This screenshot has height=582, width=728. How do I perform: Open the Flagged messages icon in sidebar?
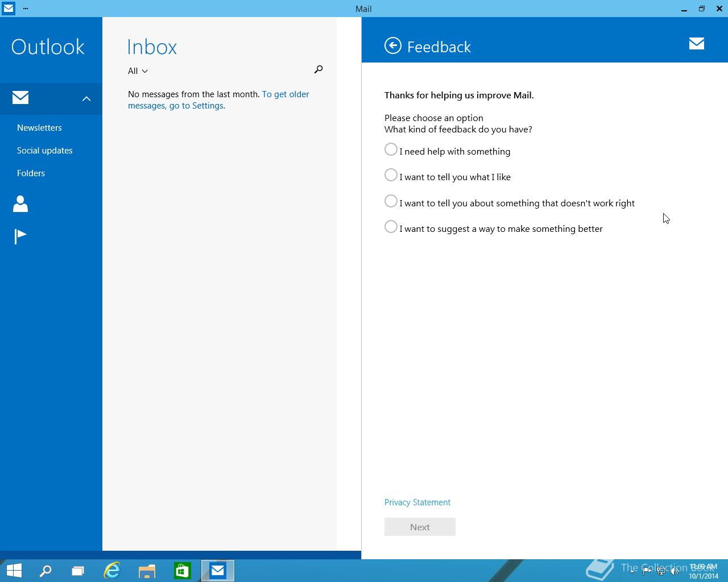tap(20, 236)
